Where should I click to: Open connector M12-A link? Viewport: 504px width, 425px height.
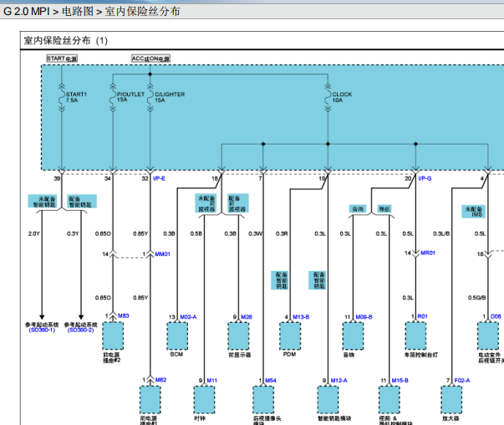pos(339,381)
